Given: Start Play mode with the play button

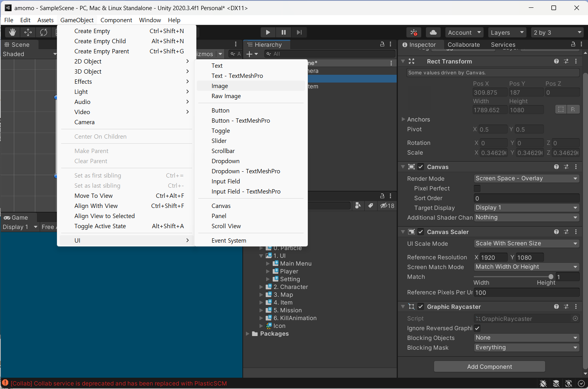Looking at the screenshot, I should (x=268, y=32).
